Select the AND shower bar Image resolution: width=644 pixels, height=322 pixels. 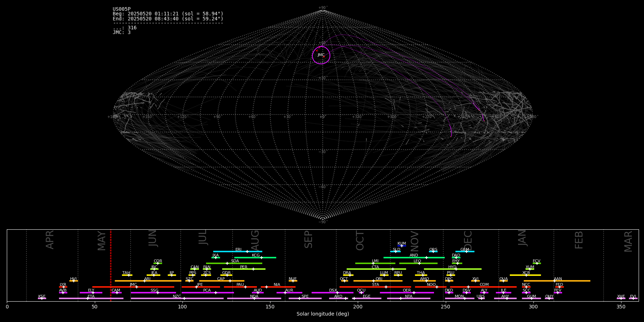414,258
